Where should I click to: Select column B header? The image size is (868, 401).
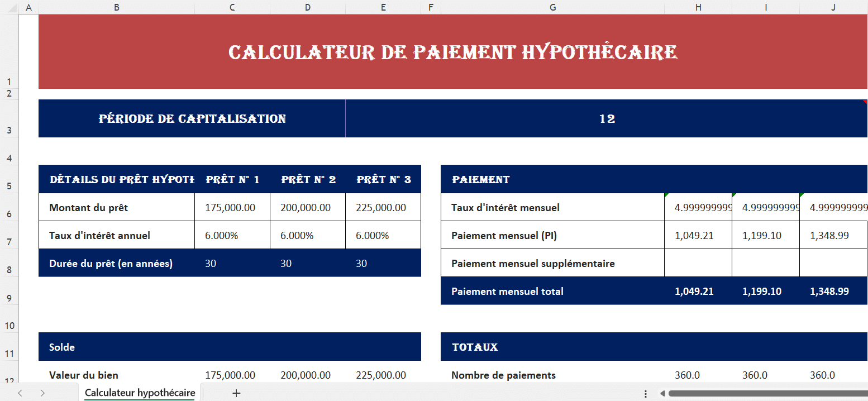[116, 7]
